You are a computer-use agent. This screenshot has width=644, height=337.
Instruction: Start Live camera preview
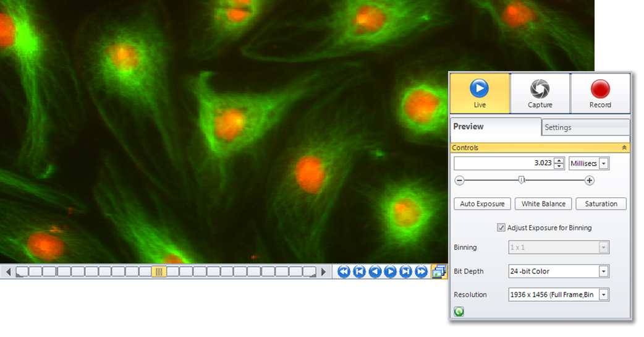480,93
